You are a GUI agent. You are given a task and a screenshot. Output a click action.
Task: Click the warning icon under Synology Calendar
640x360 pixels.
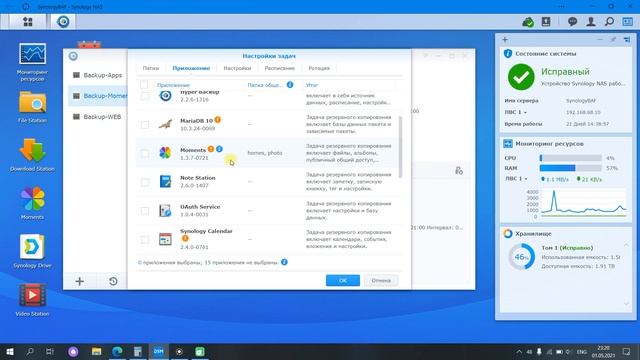coord(185,238)
